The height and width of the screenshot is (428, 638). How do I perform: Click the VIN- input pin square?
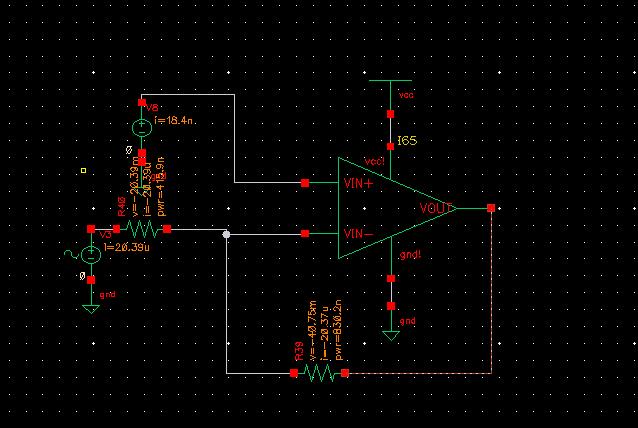click(x=305, y=233)
